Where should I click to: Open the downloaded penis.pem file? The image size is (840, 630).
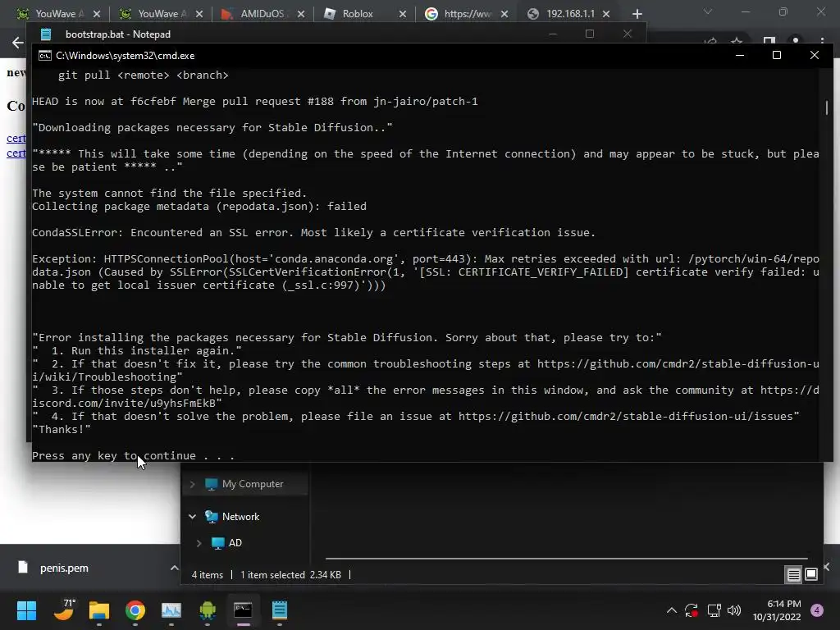pos(64,568)
